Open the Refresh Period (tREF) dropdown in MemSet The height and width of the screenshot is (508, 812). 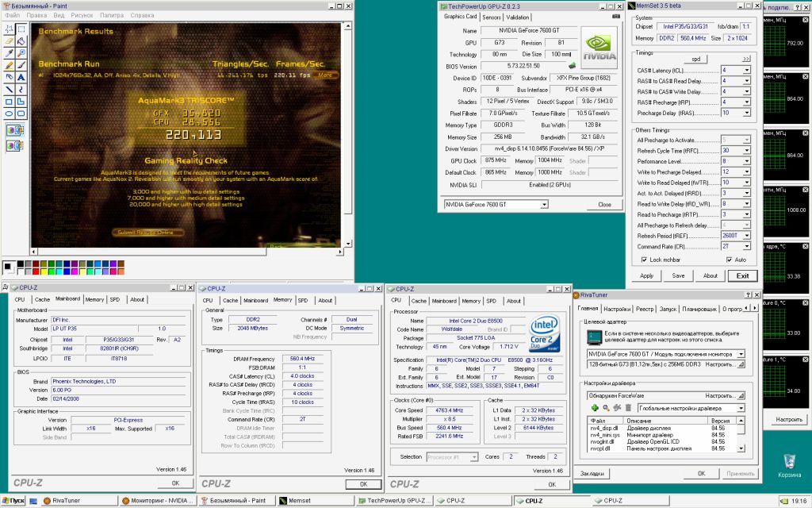(x=747, y=236)
